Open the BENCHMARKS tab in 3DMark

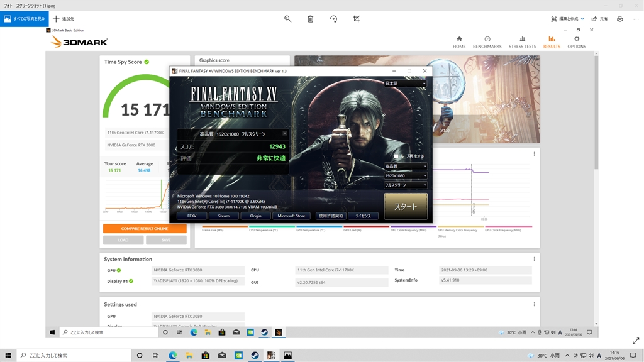point(487,42)
